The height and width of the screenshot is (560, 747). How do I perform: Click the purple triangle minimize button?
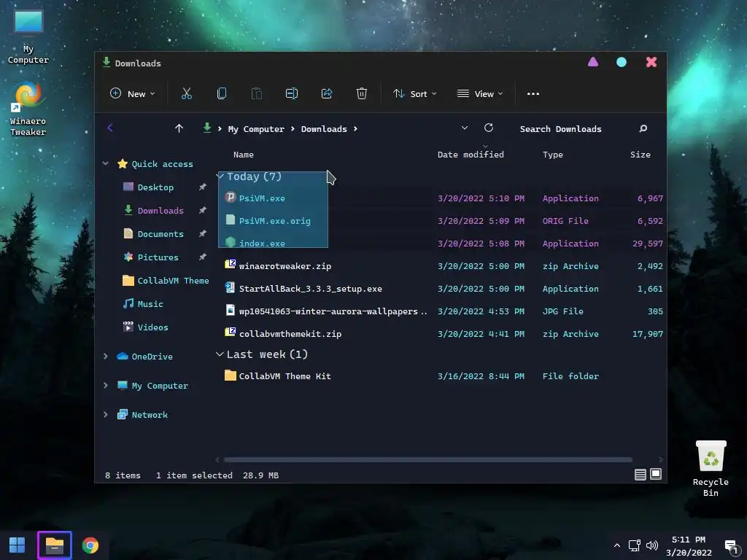(592, 62)
